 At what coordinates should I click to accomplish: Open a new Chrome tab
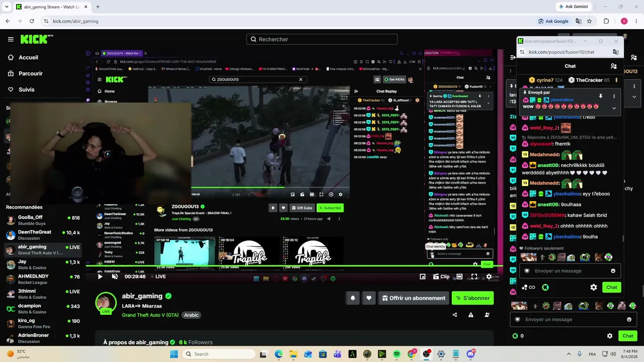98,7
